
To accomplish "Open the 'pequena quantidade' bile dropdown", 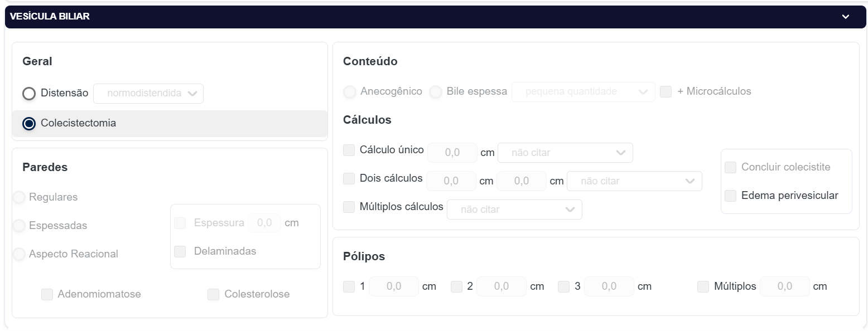I will 583,91.
